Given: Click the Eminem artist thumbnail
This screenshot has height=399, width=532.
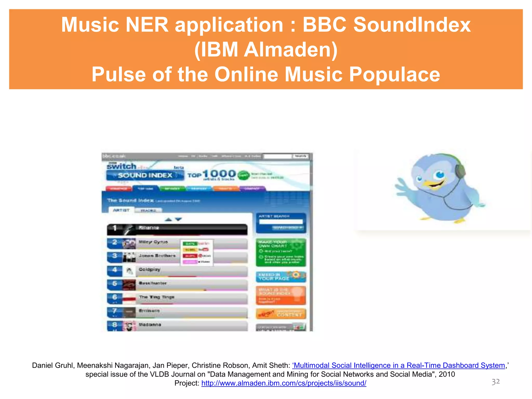Looking at the screenshot, I should pos(129,312).
